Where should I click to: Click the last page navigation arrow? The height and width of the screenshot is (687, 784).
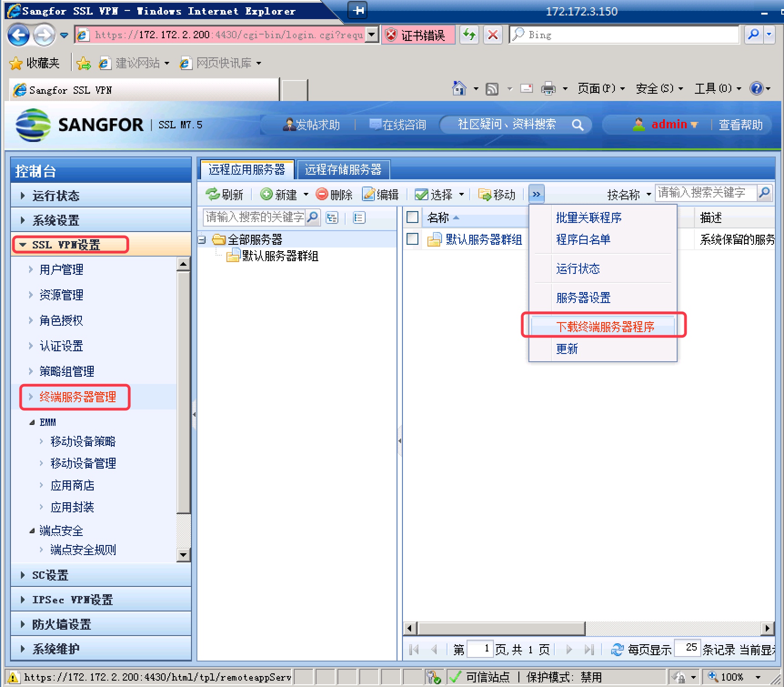point(589,650)
